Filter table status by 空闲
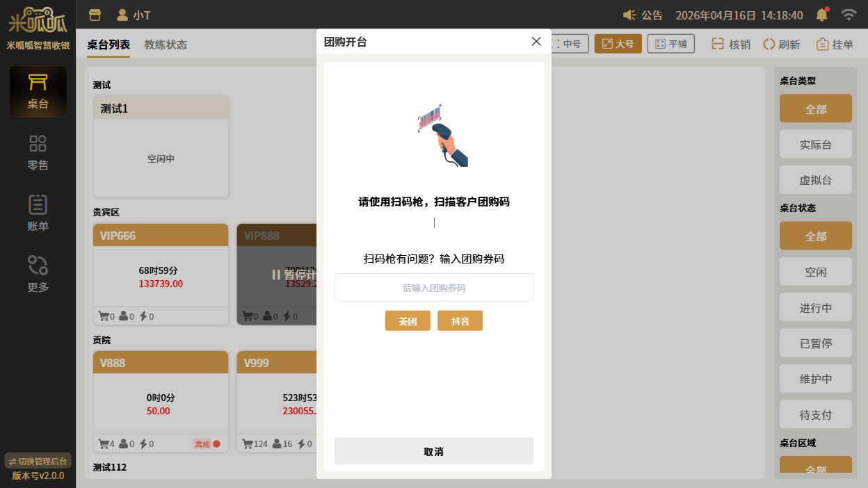 click(815, 272)
